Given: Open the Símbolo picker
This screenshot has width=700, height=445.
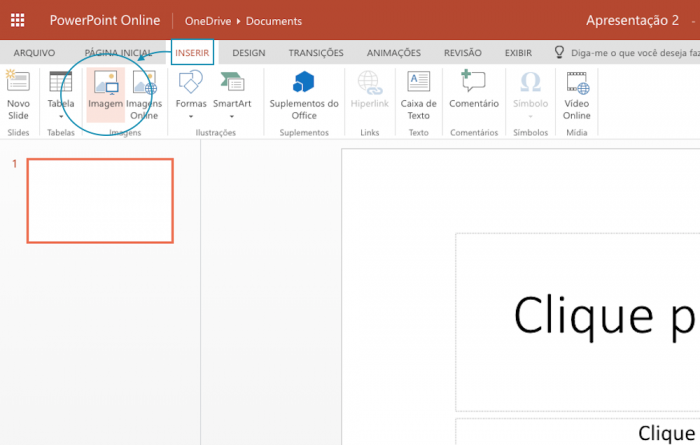Looking at the screenshot, I should [x=530, y=96].
